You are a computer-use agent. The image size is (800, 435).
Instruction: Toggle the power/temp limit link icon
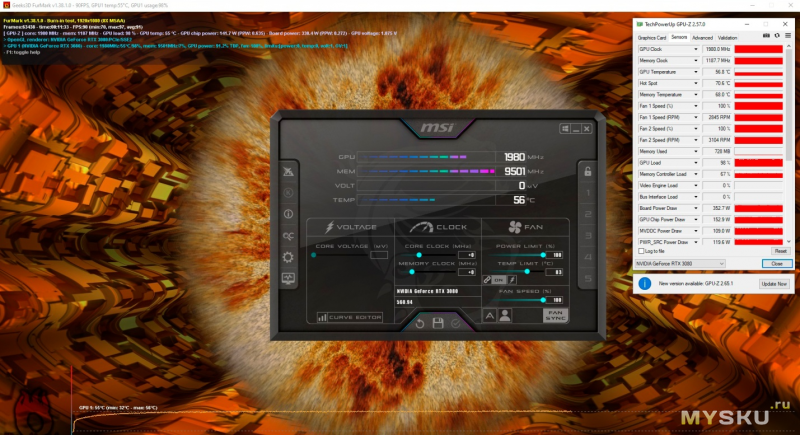487,280
